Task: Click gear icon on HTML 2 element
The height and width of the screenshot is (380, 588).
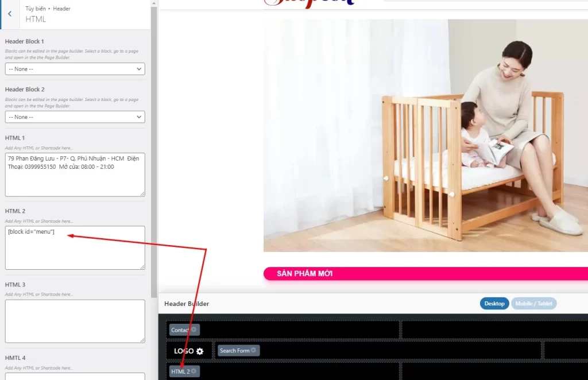Action: (194, 371)
